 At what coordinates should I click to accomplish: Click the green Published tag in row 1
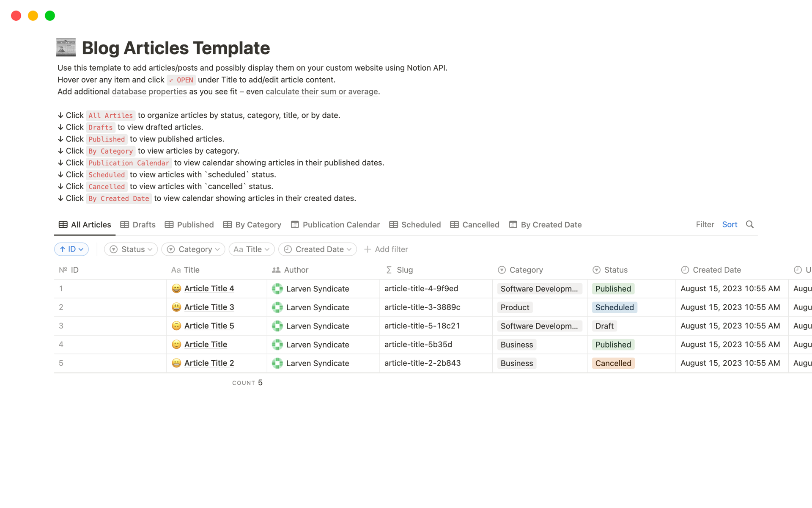[x=613, y=289]
